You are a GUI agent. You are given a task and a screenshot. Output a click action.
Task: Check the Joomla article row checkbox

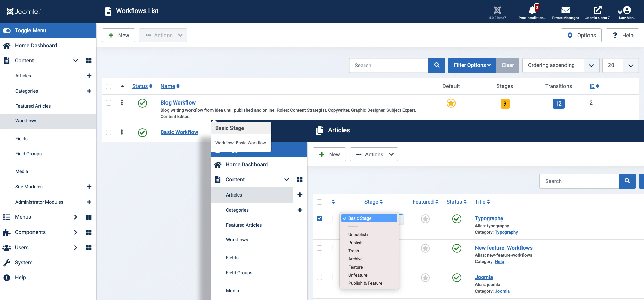[x=319, y=277]
